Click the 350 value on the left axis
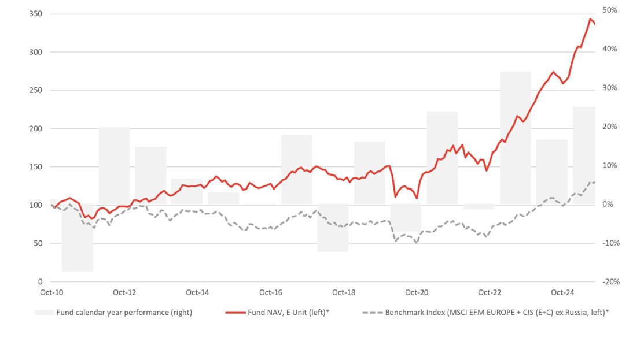Screen dimensions: 644x338 pos(36,14)
